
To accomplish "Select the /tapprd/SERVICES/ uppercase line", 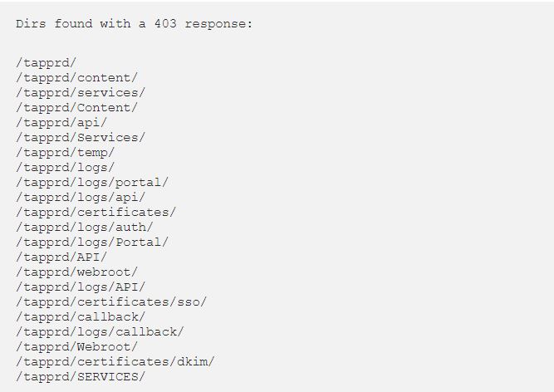I will tap(81, 377).
